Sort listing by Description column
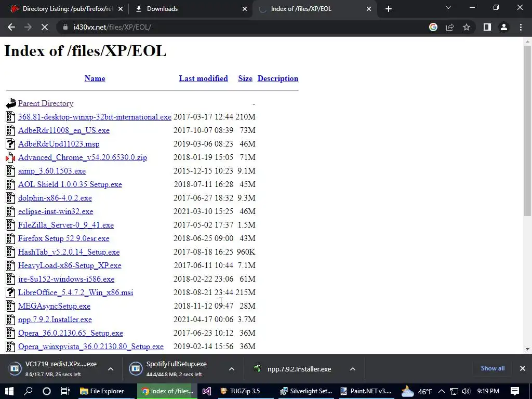 (278, 78)
